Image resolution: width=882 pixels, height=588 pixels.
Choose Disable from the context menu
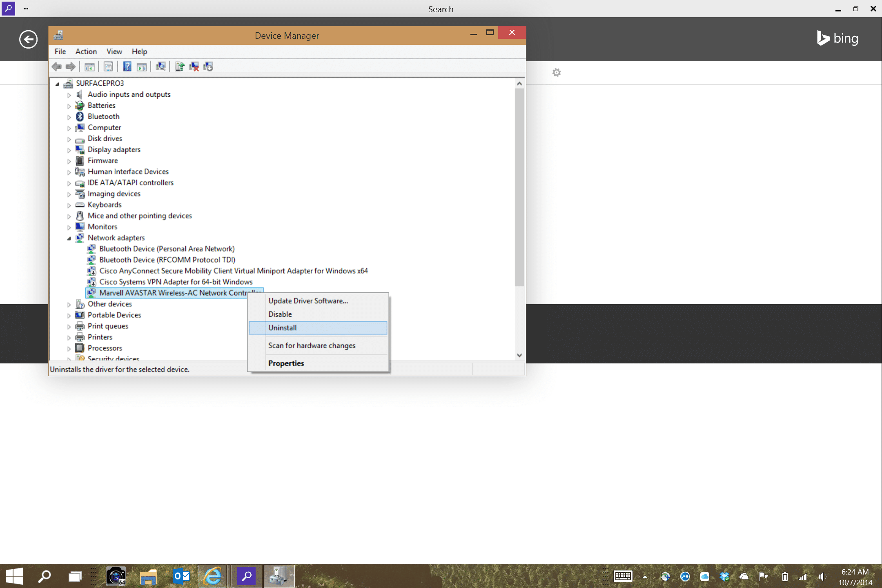pyautogui.click(x=318, y=314)
